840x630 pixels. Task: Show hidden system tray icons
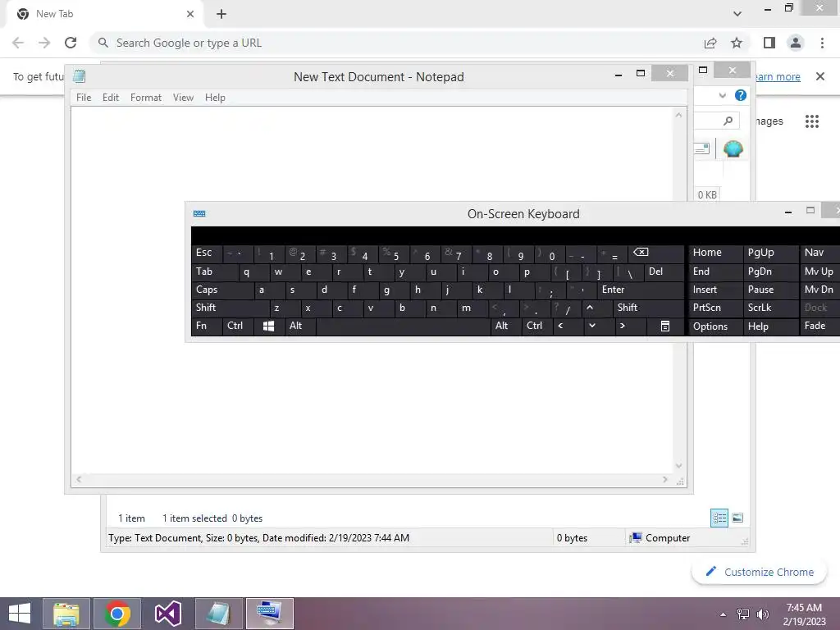pos(724,614)
